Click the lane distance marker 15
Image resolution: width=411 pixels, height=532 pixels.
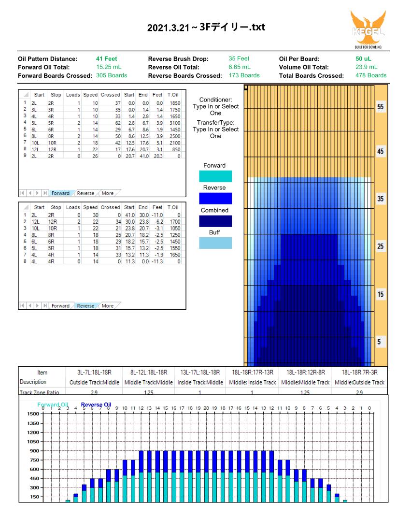pyautogui.click(x=381, y=294)
